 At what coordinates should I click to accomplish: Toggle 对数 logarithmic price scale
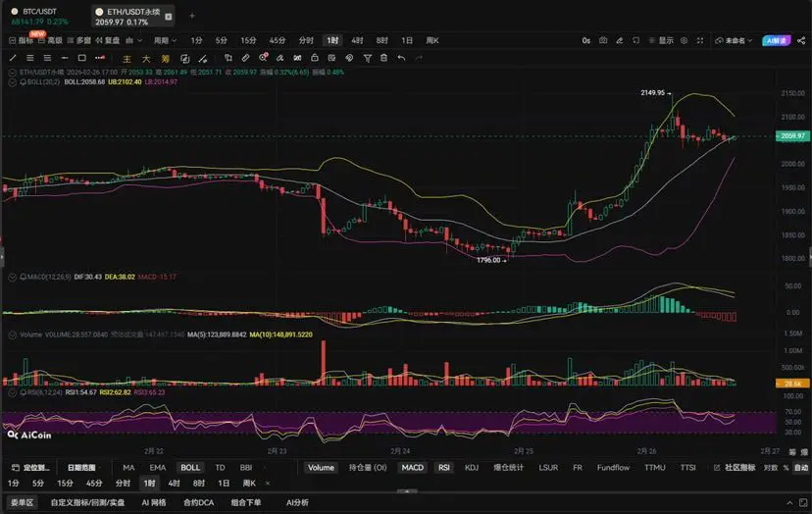pos(771,467)
